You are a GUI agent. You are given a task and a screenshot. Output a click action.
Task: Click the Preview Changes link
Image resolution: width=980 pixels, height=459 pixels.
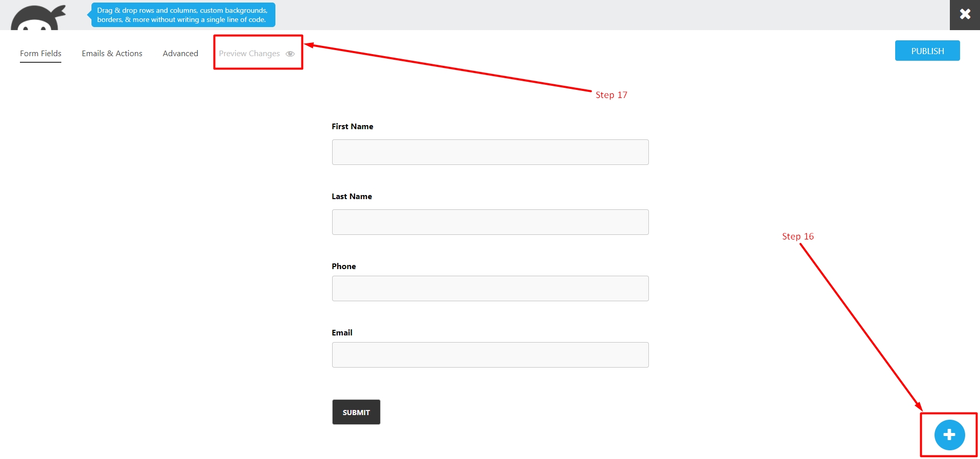[x=249, y=54]
